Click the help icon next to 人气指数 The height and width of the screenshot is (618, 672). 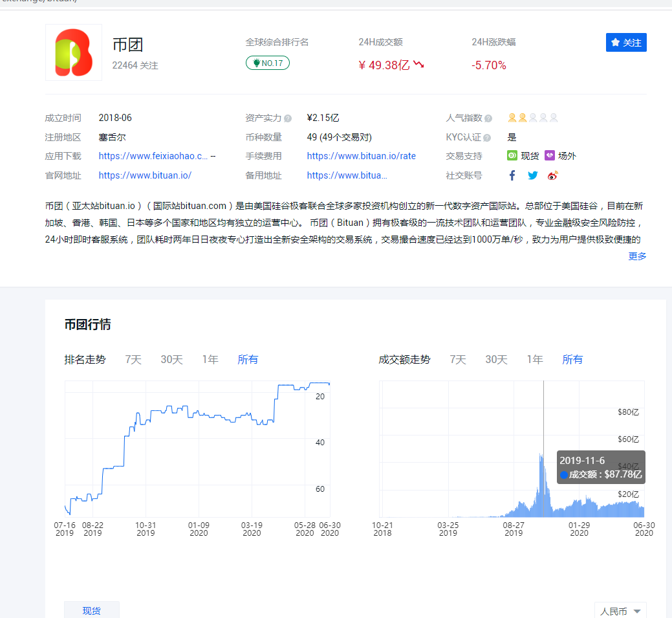488,118
